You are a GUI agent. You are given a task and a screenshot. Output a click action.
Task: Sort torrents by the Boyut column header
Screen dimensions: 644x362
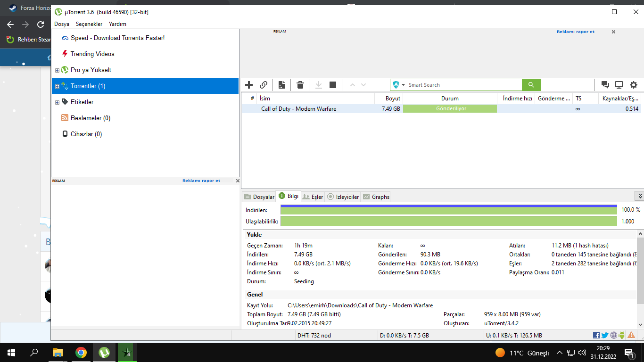[388, 99]
